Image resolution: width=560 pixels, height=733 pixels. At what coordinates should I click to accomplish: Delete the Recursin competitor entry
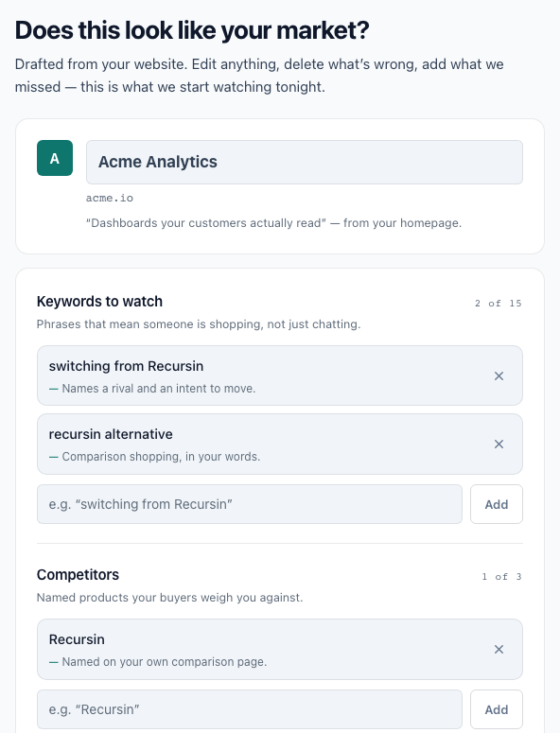pyautogui.click(x=499, y=650)
